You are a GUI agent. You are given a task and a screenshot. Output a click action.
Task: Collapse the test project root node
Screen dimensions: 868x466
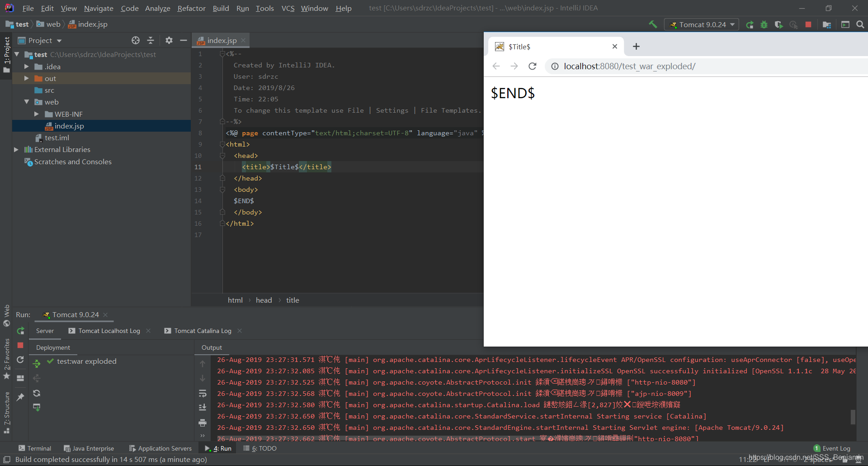pyautogui.click(x=17, y=54)
